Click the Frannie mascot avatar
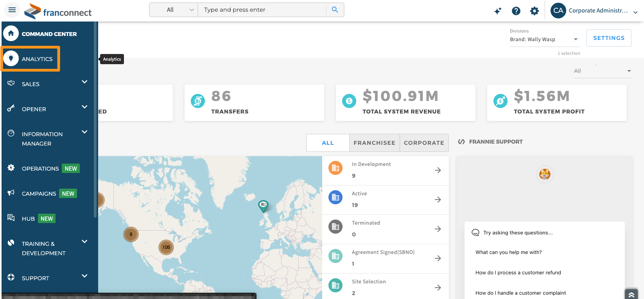 (x=544, y=174)
